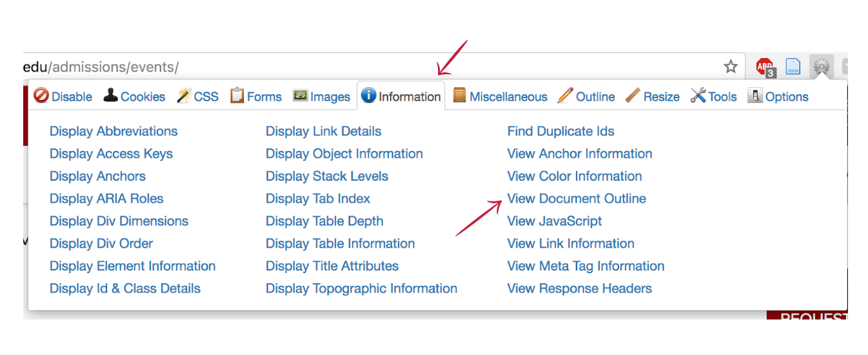868x355 pixels.
Task: Select the Images tab
Action: (321, 97)
